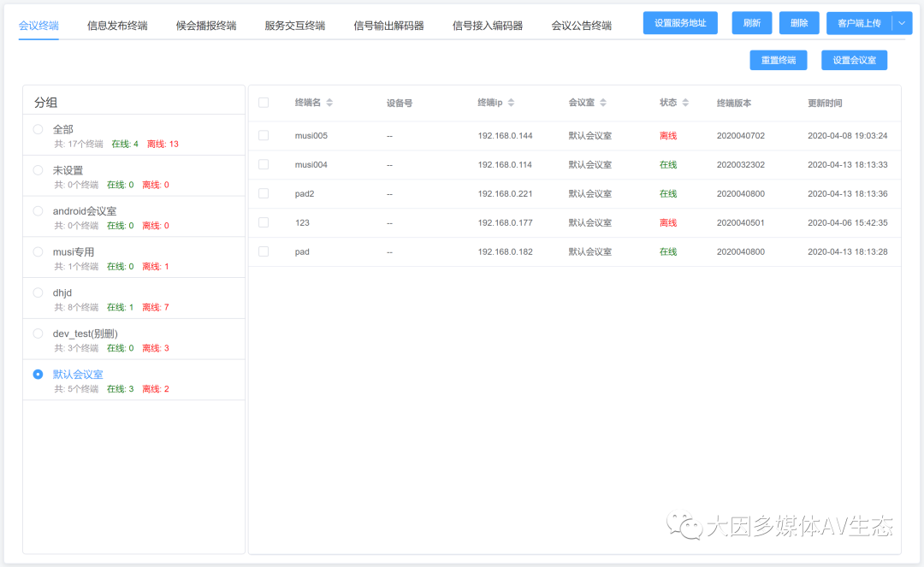
Task: Check the checkbox for musi004 row
Action: [263, 164]
